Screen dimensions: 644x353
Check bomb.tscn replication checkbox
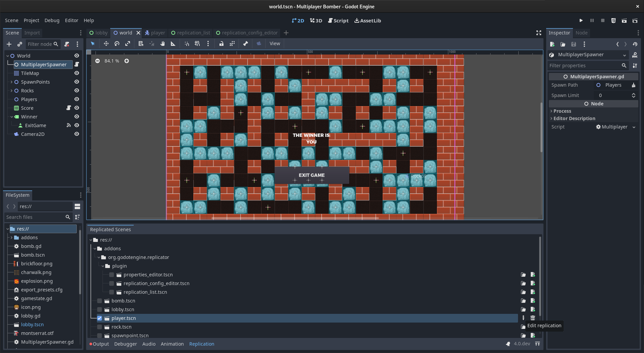pyautogui.click(x=100, y=301)
